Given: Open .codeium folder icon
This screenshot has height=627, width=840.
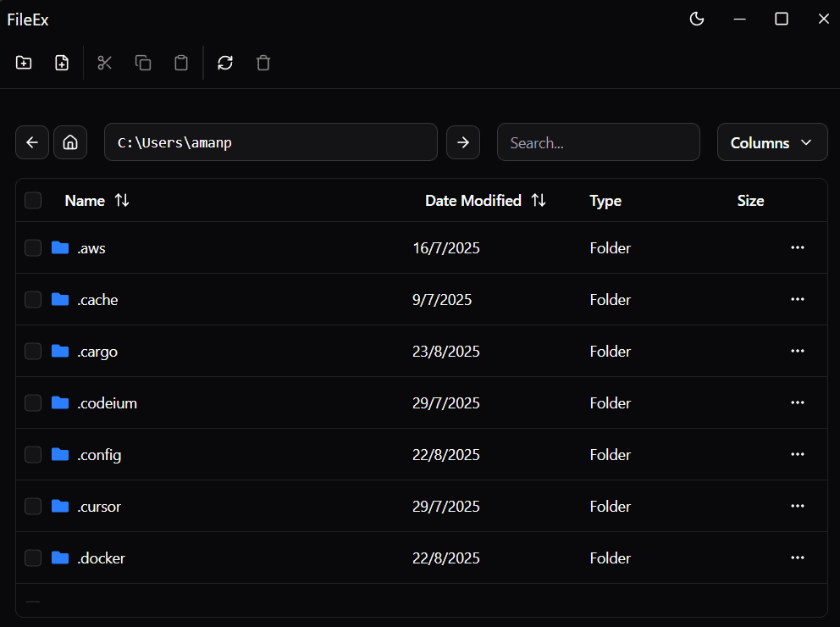Looking at the screenshot, I should [60, 402].
